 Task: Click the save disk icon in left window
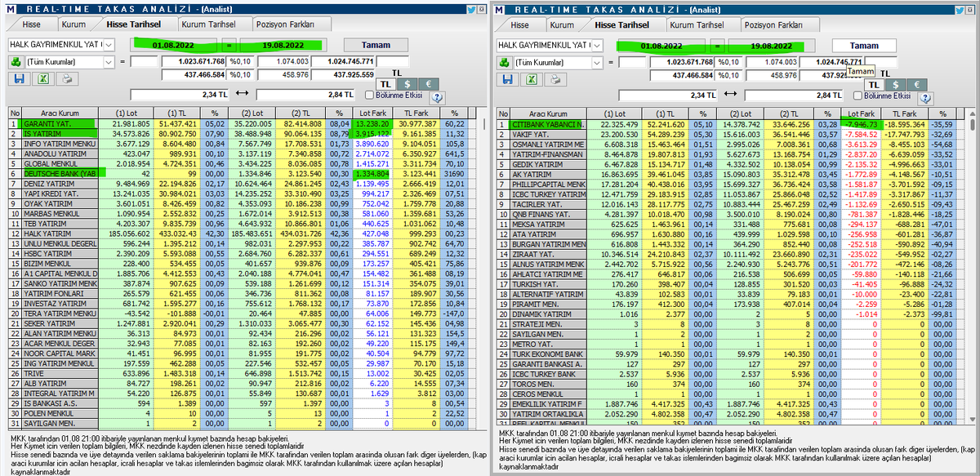click(20, 79)
